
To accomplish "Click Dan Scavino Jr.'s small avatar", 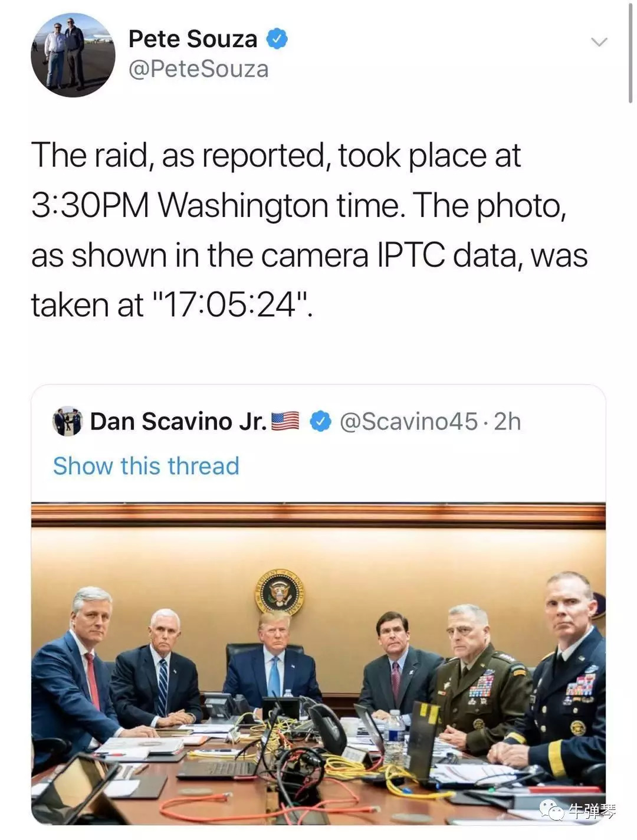I will 67,421.
